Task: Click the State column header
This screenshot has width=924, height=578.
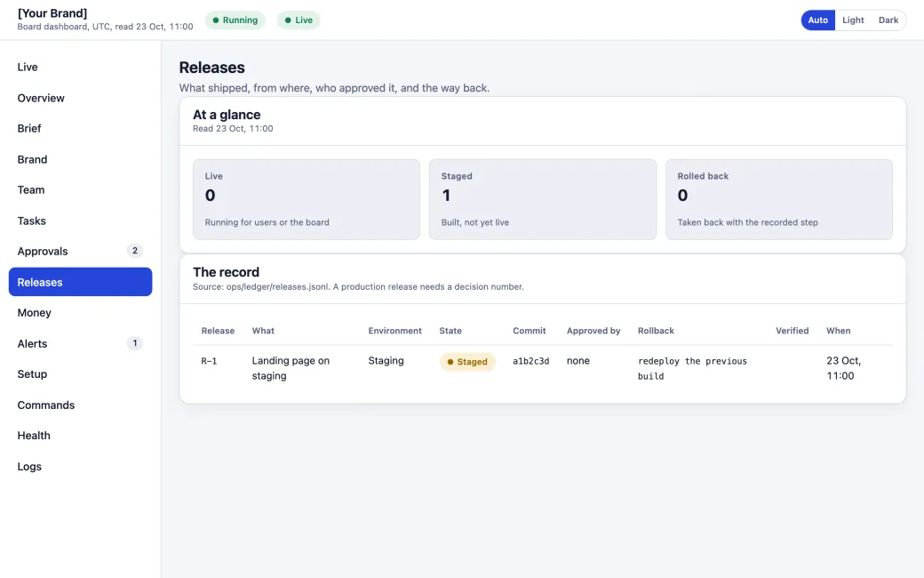Action: pyautogui.click(x=450, y=331)
